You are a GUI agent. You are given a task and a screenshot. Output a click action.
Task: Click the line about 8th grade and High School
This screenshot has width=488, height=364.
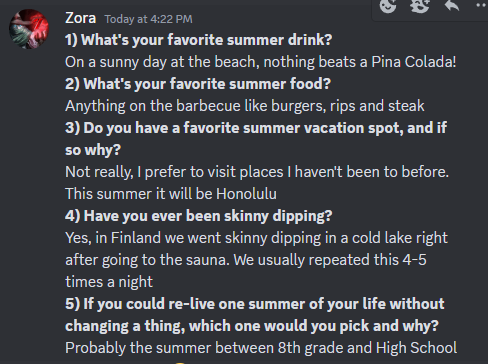[261, 348]
